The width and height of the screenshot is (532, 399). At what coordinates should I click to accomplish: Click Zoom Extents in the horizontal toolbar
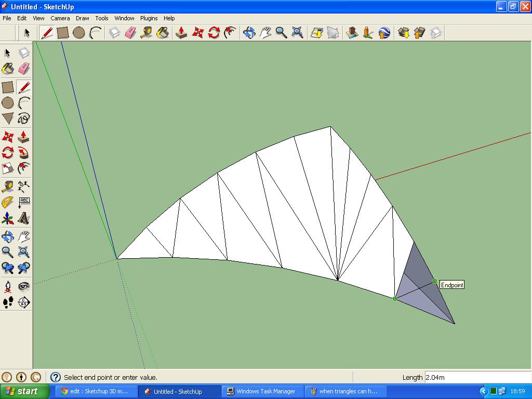tap(297, 33)
